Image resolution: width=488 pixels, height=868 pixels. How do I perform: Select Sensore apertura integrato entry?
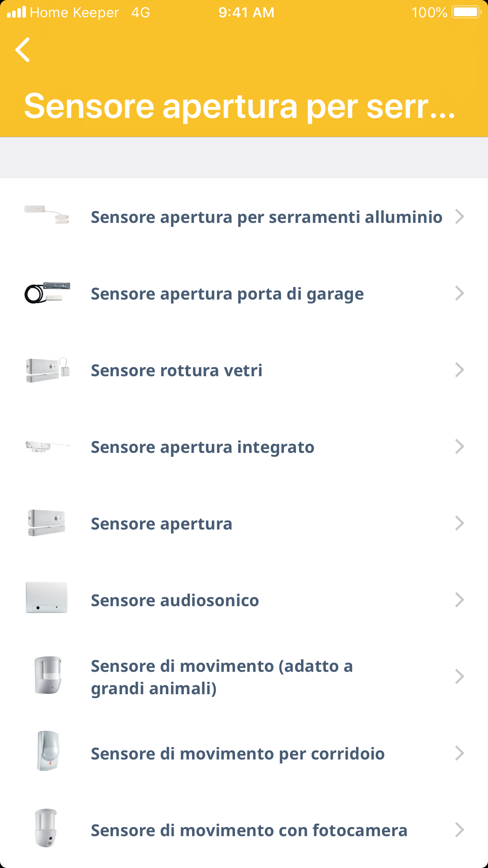click(x=202, y=447)
